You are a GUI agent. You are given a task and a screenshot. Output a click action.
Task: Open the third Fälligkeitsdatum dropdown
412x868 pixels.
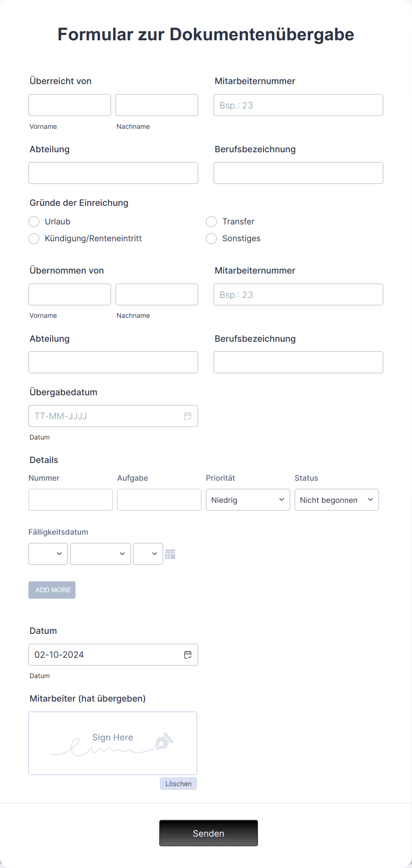pos(148,554)
